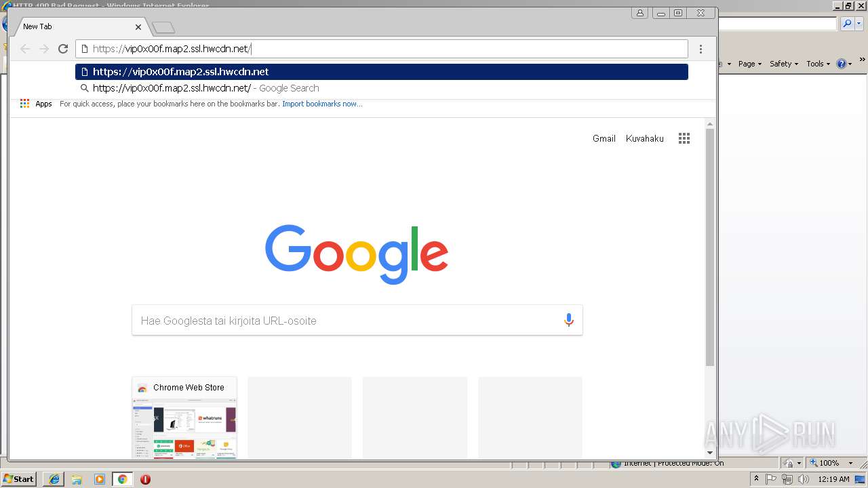The width and height of the screenshot is (868, 488).
Task: Open the Page menu in Internet Explorer
Action: 749,64
